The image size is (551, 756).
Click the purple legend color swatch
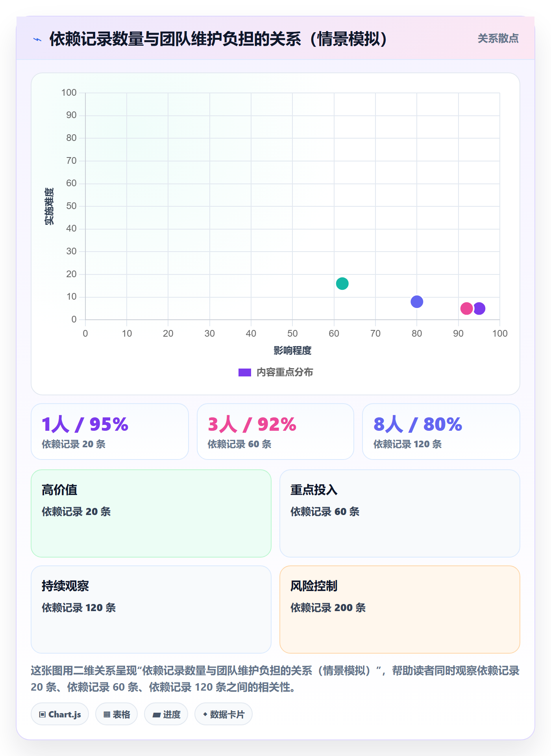[x=244, y=372]
